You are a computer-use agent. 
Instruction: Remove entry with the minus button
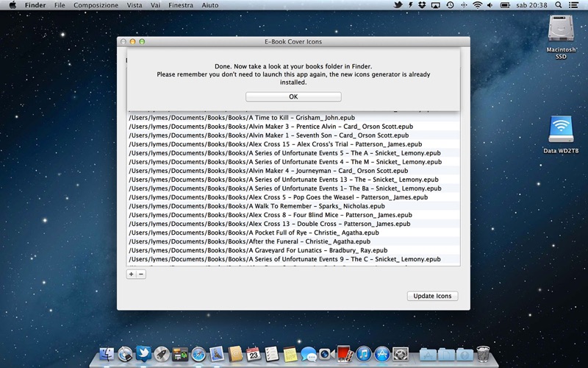point(141,274)
